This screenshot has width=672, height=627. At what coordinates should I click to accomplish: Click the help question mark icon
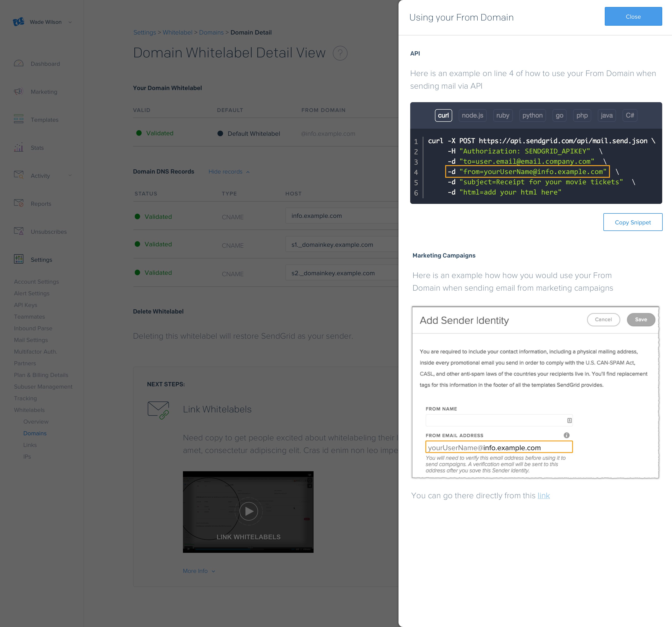point(340,53)
